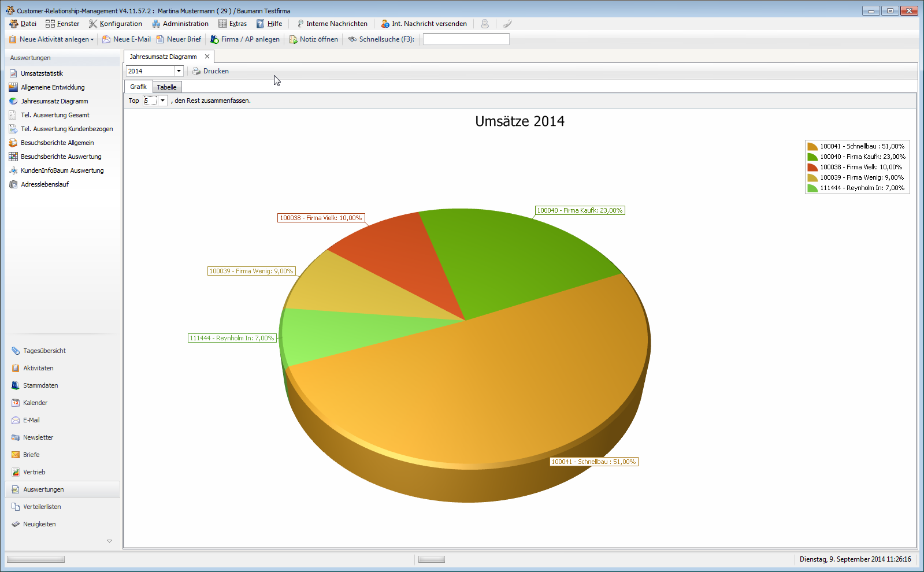The height and width of the screenshot is (572, 924).
Task: Click the Besuchsberichte Auswertung grid icon
Action: (13, 157)
